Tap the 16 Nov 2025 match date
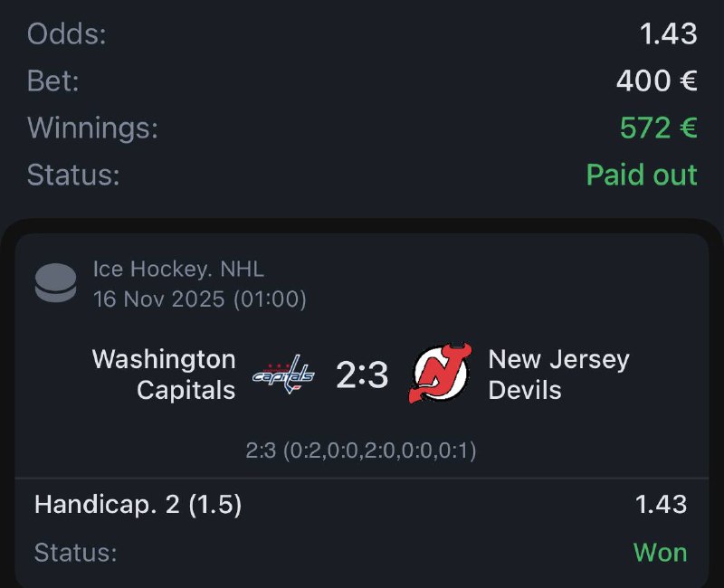This screenshot has height=588, width=724. coord(199,299)
